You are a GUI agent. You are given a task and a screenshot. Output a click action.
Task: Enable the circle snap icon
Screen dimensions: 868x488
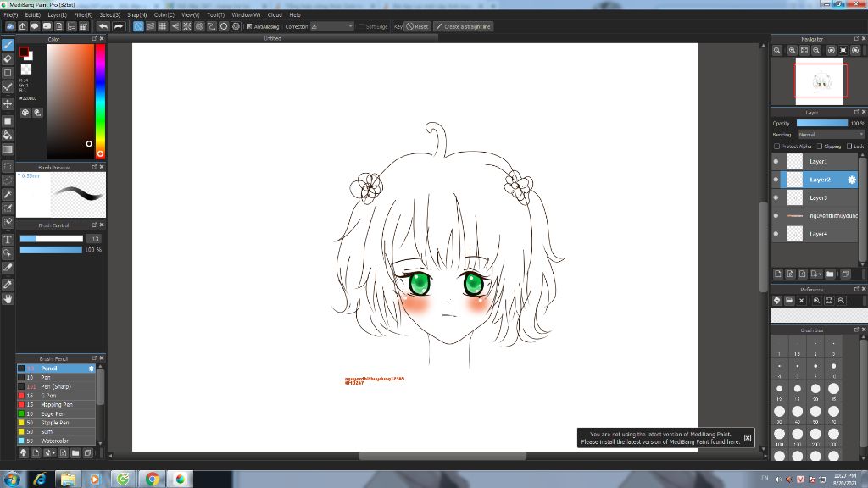(224, 26)
